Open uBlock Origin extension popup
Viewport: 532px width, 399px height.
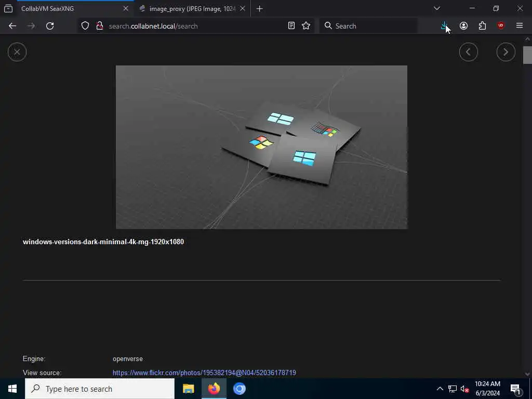(501, 26)
